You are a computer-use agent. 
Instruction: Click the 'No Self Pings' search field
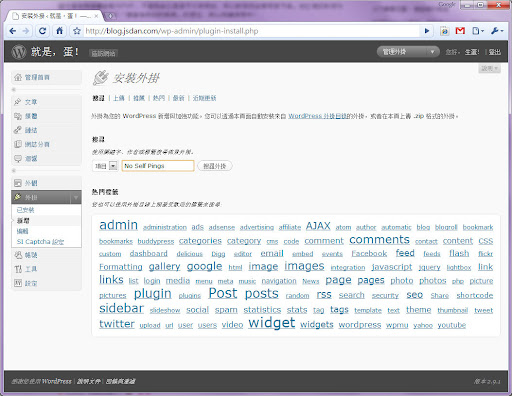point(158,166)
